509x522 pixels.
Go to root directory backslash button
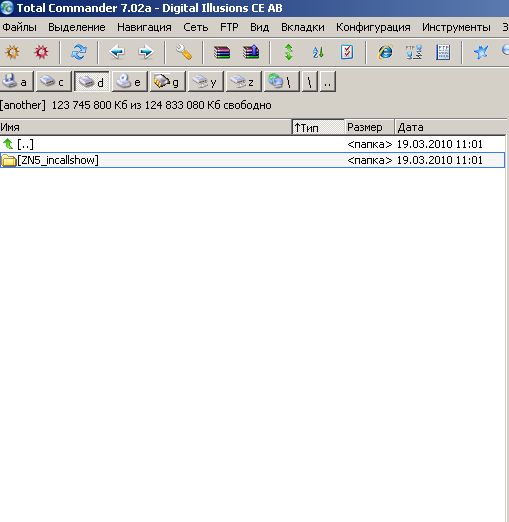pyautogui.click(x=310, y=81)
